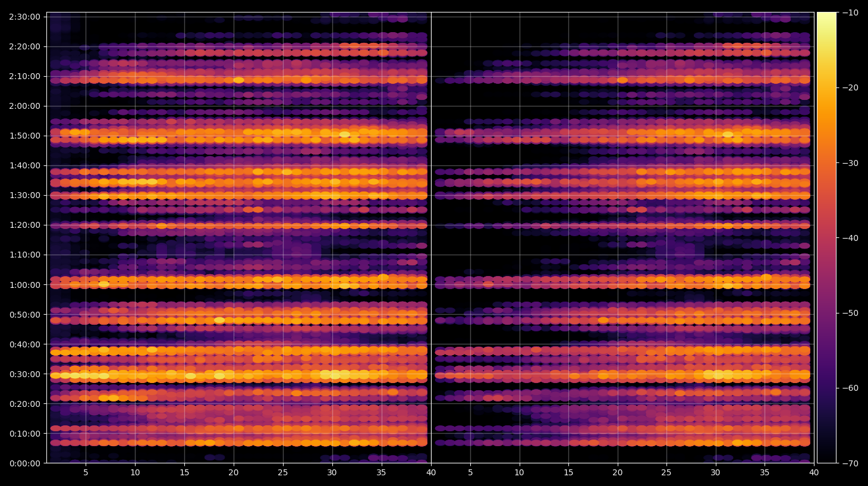The height and width of the screenshot is (486, 868).
Task: Pick the 1:40:00 time label
Action: (24, 165)
